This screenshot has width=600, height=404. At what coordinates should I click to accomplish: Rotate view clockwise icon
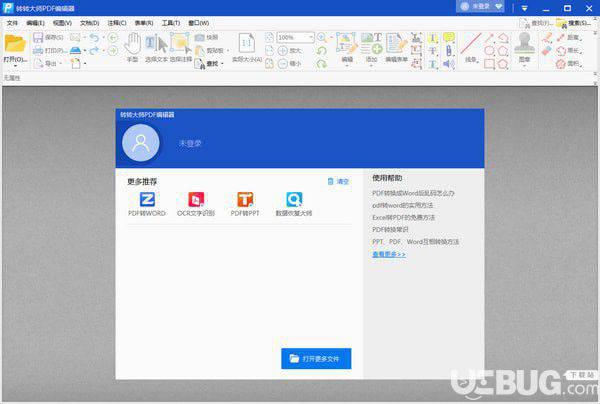[322, 64]
